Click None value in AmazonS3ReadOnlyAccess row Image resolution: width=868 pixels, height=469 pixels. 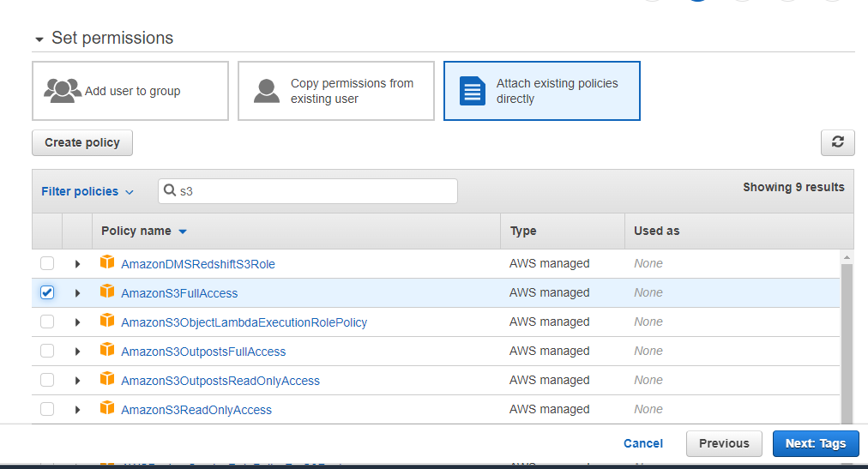point(648,409)
